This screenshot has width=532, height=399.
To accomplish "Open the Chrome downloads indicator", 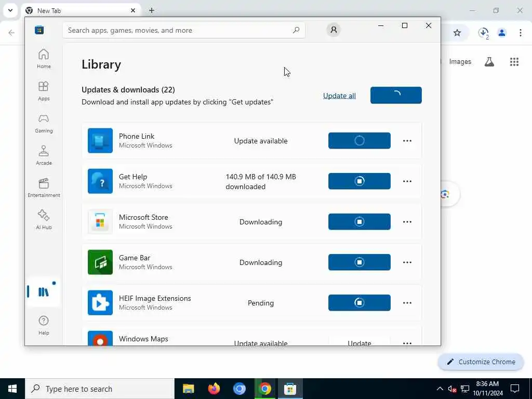I will pos(484,33).
